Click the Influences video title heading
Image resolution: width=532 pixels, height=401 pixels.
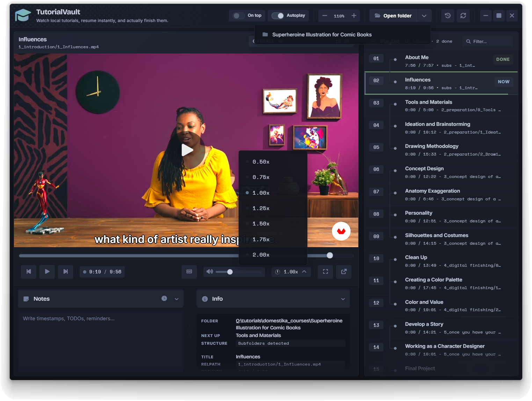click(32, 40)
